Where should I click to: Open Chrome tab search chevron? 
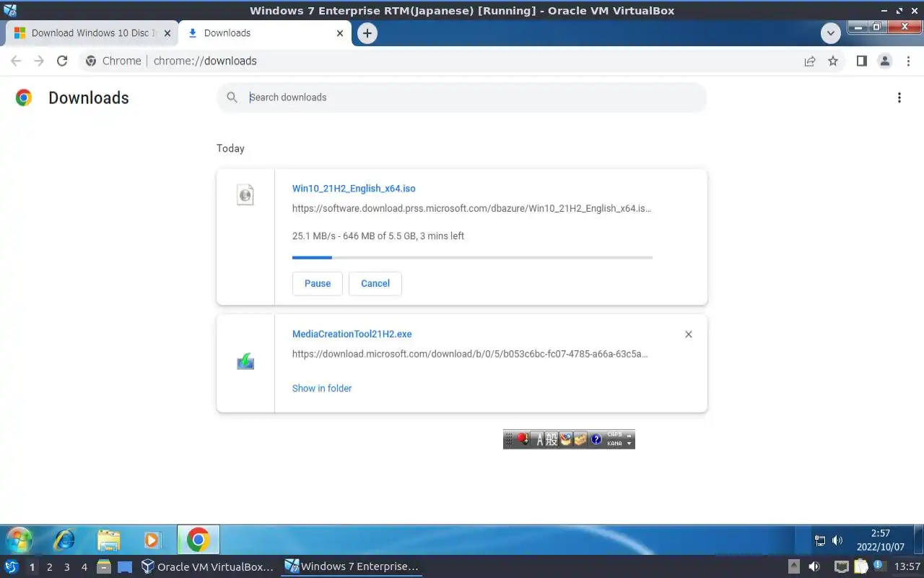coord(831,33)
